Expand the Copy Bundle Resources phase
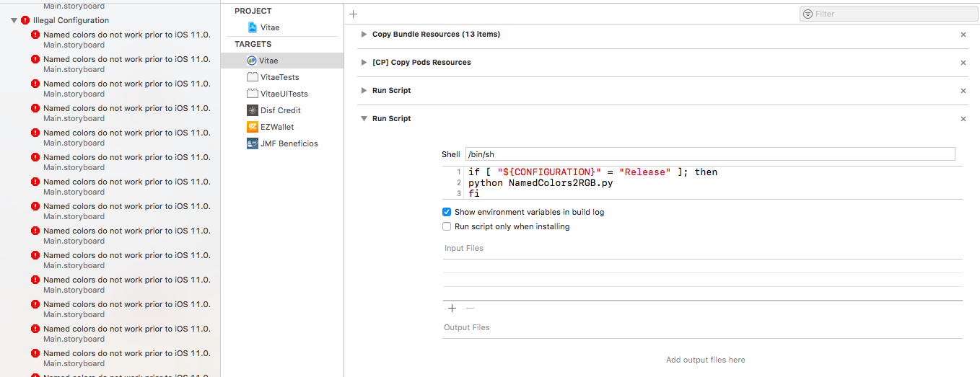This screenshot has width=980, height=377. 364,35
